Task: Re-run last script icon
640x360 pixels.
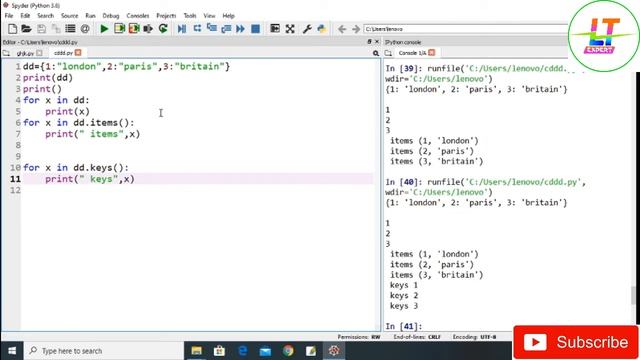Action: point(163,29)
